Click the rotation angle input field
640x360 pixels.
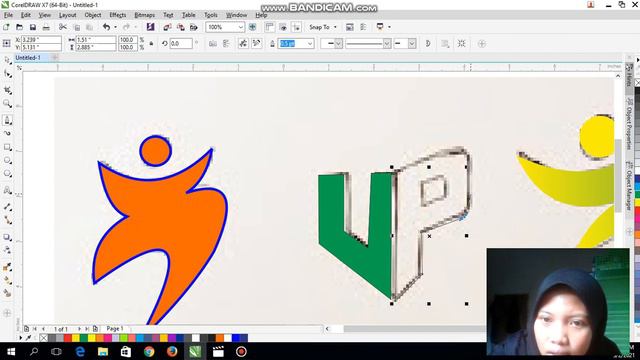[x=181, y=43]
